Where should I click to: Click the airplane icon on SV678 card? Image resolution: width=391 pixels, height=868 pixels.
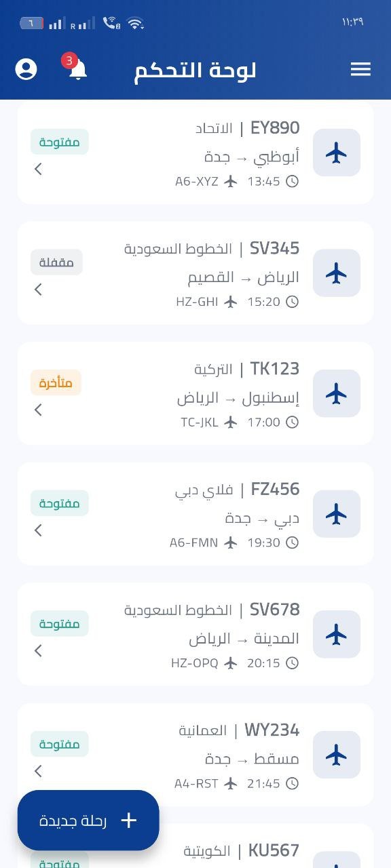coord(337,634)
